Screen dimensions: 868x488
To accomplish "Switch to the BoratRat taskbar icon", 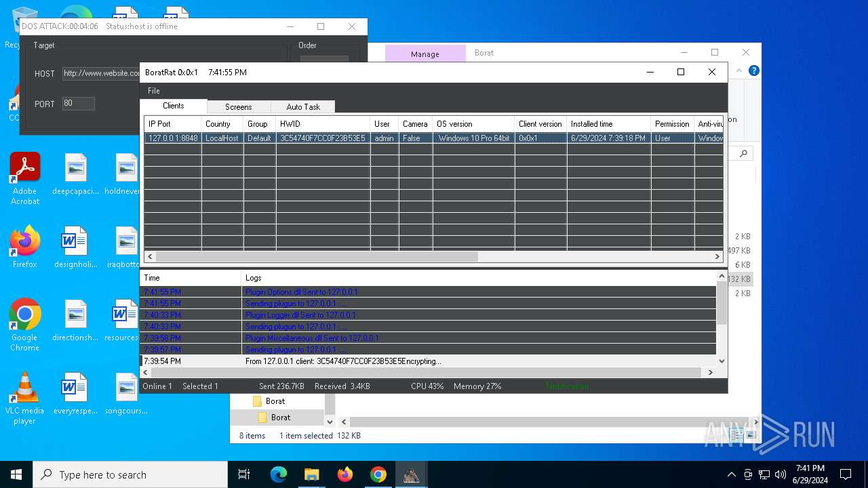I will tap(411, 474).
